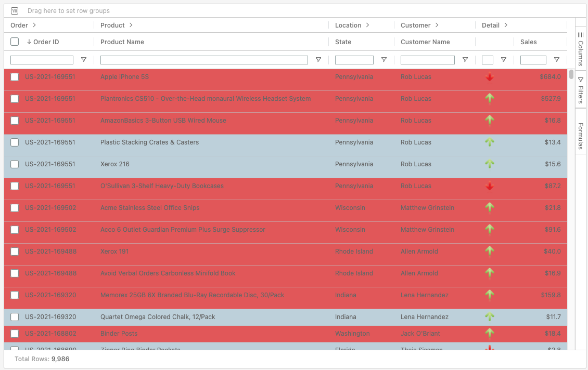588x370 pixels.
Task: Open the Customer Name filter funnel icon
Action: point(465,60)
